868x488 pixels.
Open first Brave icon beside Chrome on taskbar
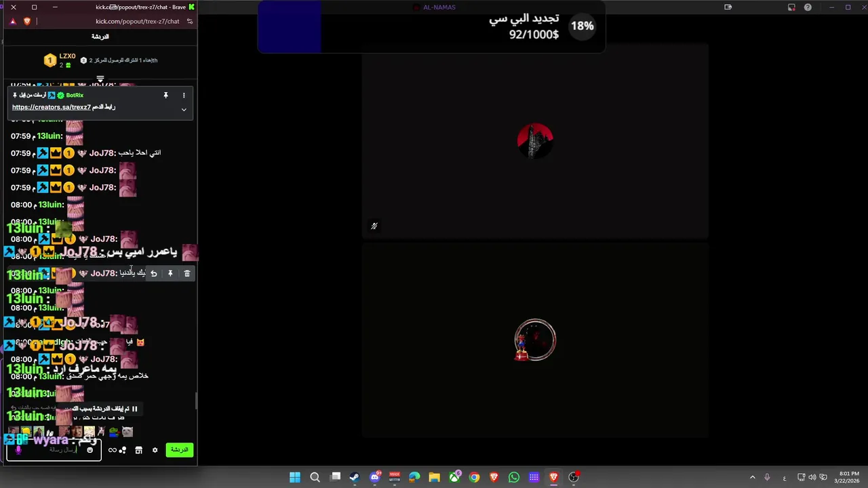click(494, 477)
